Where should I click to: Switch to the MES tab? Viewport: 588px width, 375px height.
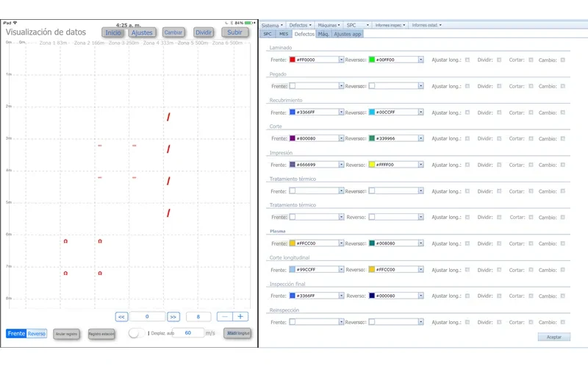point(284,34)
